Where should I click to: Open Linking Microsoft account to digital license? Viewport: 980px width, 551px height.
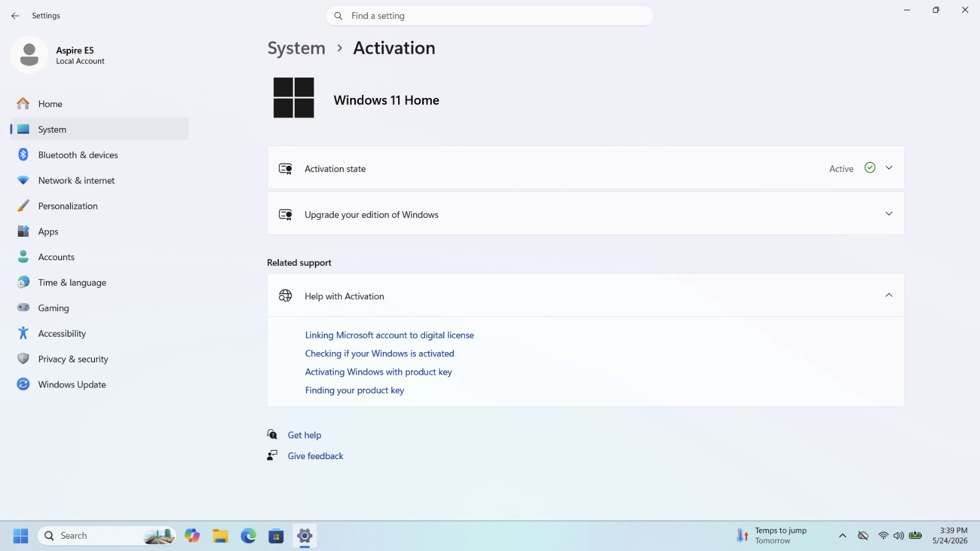[390, 335]
